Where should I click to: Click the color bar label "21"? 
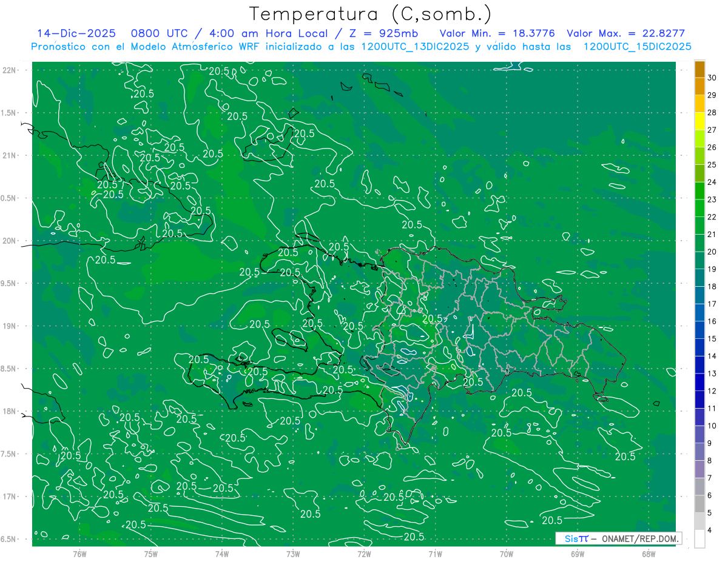(712, 234)
